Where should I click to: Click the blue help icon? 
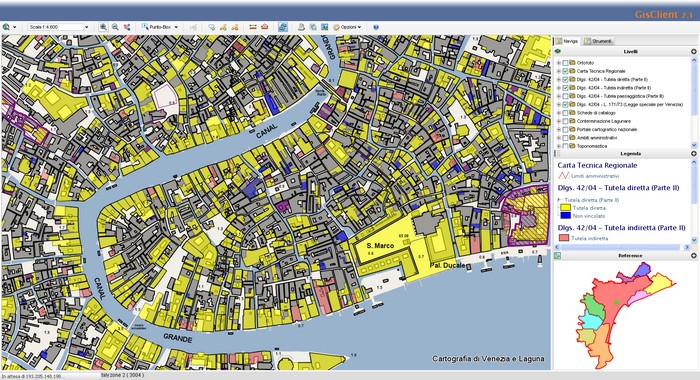point(376,27)
